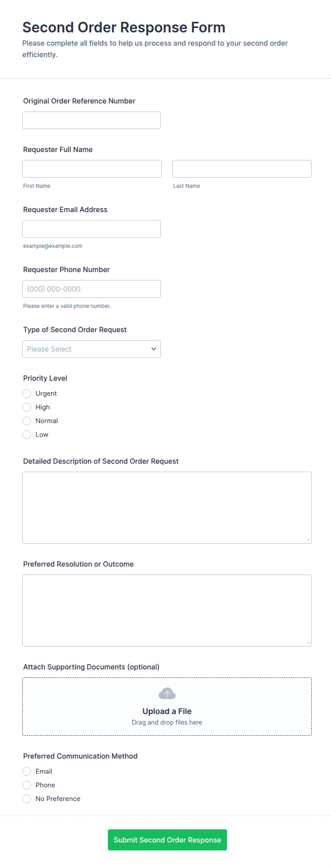Viewport: 331px width, 868px height.
Task: Grab the resize handle of Detailed Description box
Action: tap(308, 540)
